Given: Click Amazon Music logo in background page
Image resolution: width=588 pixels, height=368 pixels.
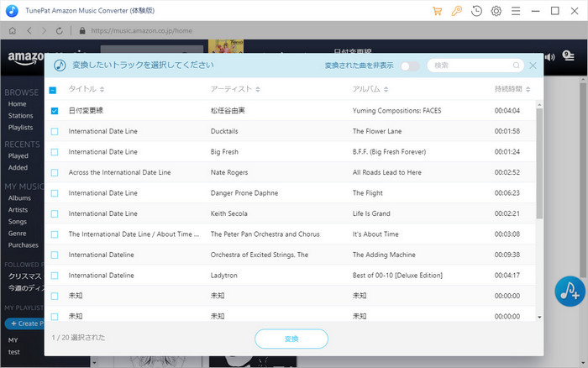Looking at the screenshot, I should (26, 58).
